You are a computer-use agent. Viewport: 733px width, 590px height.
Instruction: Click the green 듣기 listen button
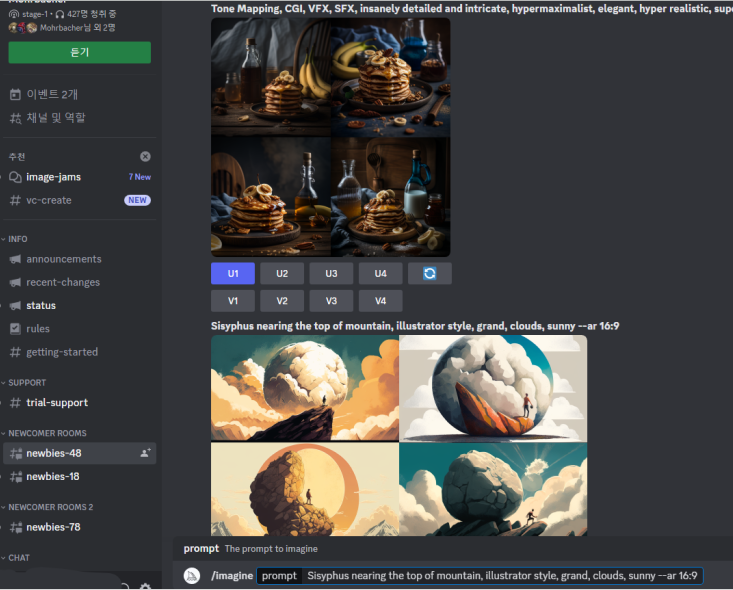[79, 52]
